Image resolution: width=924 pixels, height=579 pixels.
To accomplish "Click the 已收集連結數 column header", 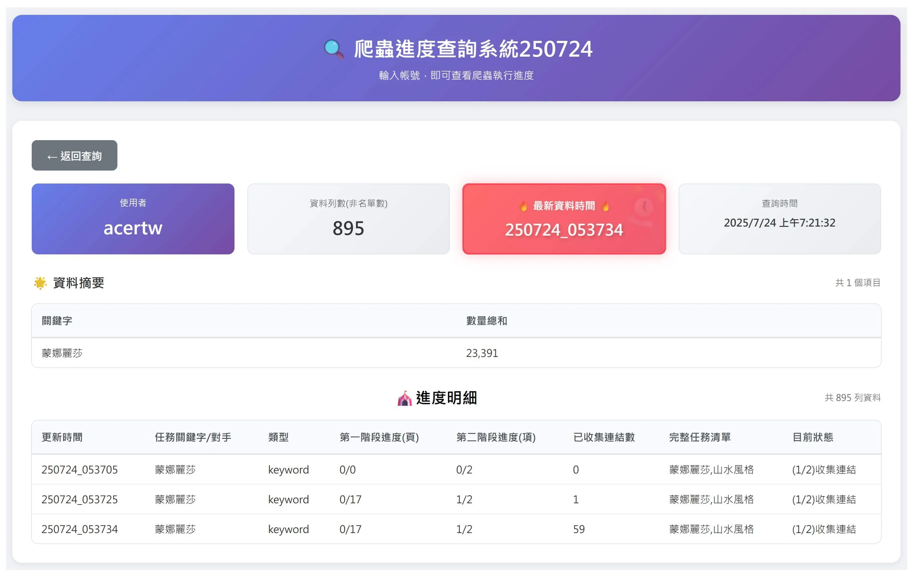I will 604,437.
